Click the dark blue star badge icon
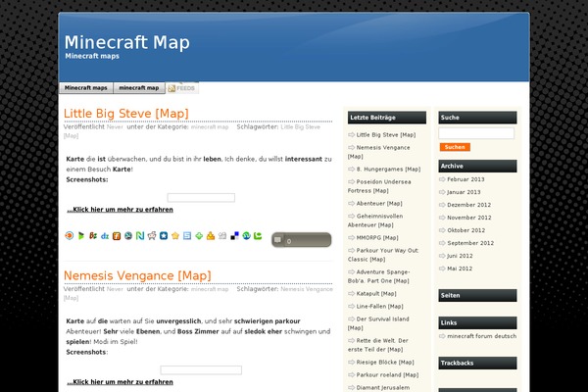The height and width of the screenshot is (392, 588). coord(164,235)
